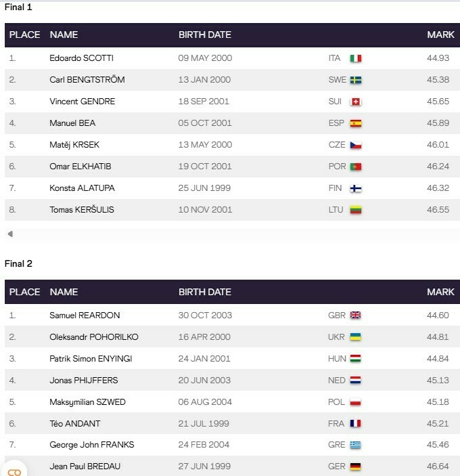Click the Final 1 NAME column header
The width and height of the screenshot is (460, 476).
(x=64, y=35)
